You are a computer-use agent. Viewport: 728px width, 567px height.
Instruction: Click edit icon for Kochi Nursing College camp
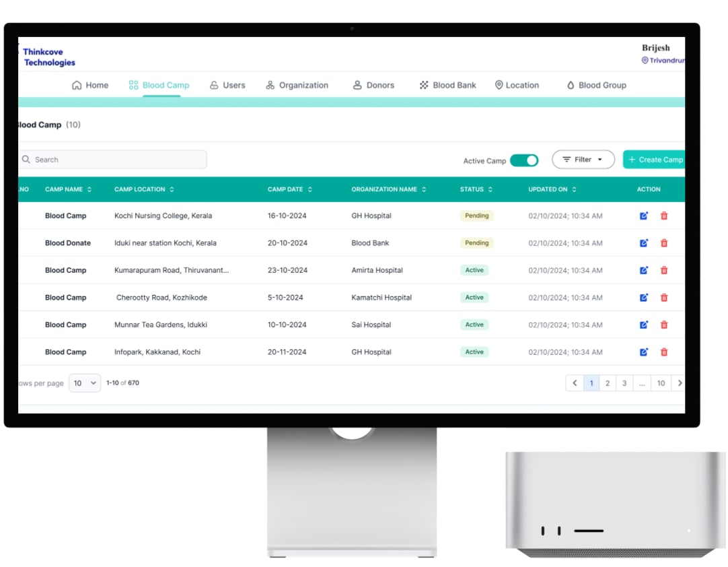click(x=643, y=216)
